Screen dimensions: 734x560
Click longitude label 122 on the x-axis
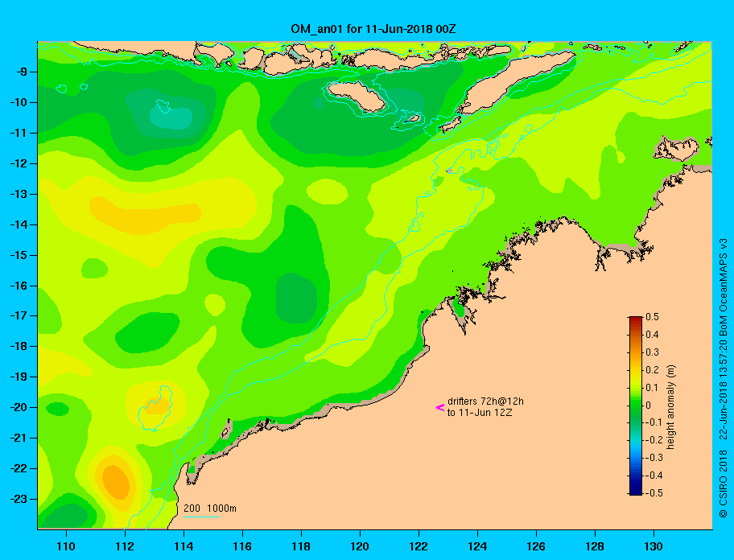(419, 546)
